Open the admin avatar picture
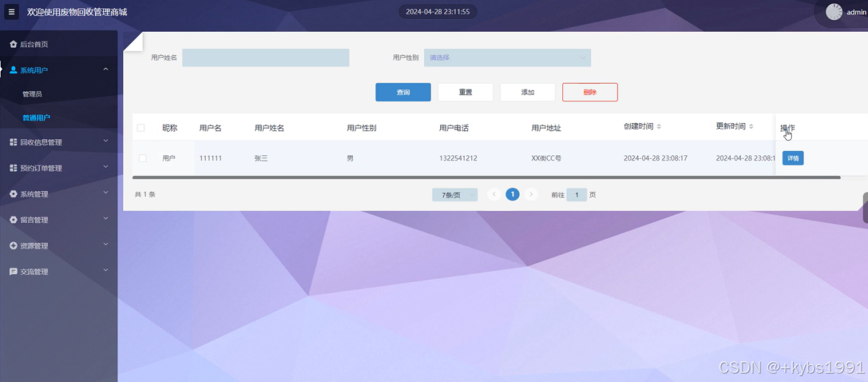Viewport: 868px width, 382px height. 834,12
